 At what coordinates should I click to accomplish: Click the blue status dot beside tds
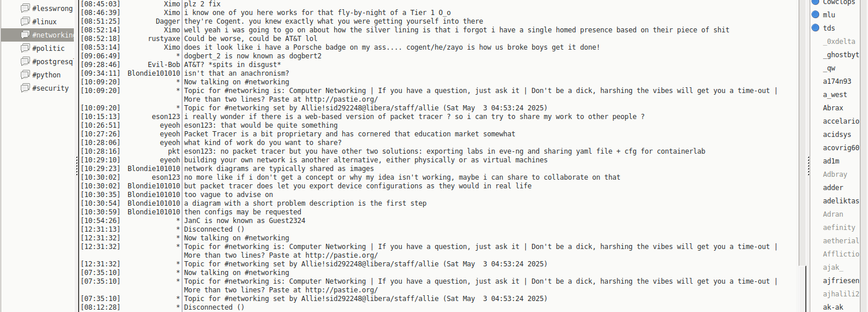815,28
